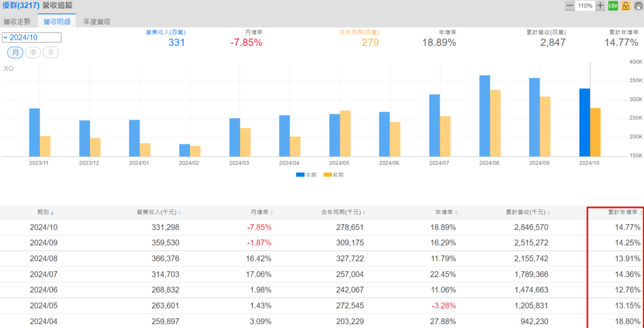This screenshot has height=328, width=644.
Task: Click the 27.88% yearly growth cell
Action: (x=445, y=321)
